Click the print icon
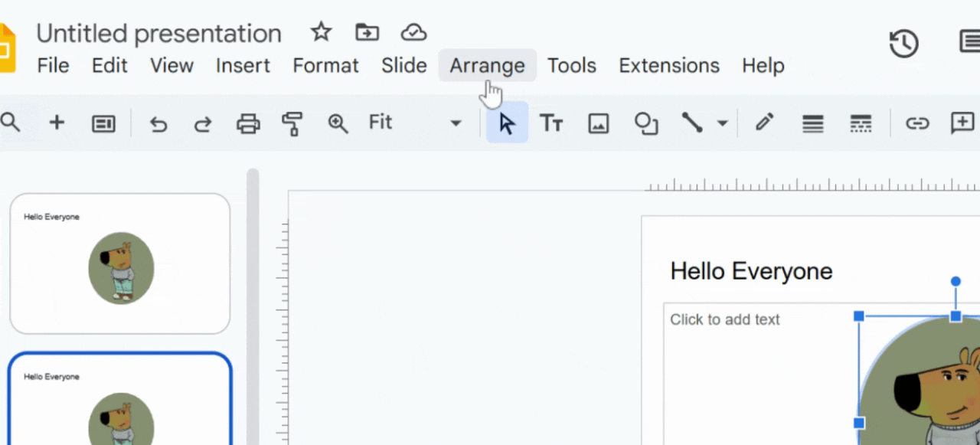Image resolution: width=980 pixels, height=445 pixels. (x=248, y=123)
